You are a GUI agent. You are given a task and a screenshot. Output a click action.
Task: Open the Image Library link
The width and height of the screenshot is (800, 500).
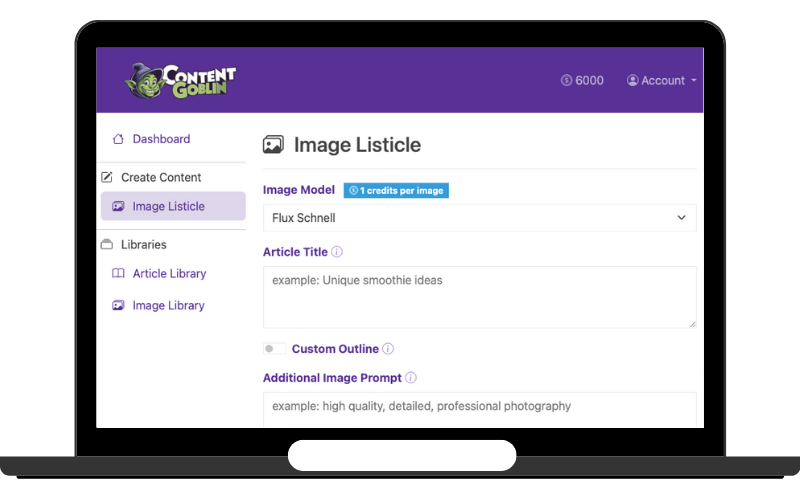[x=168, y=306]
